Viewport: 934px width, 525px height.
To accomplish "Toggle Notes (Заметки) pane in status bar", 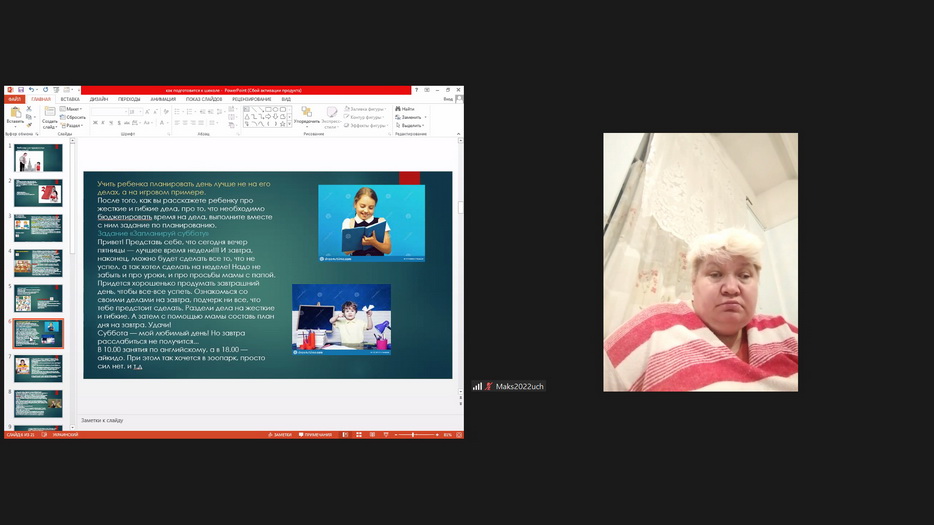I will click(280, 435).
